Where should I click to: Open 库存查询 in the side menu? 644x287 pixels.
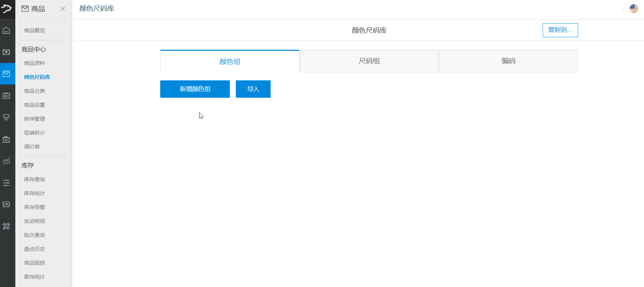tap(34, 180)
